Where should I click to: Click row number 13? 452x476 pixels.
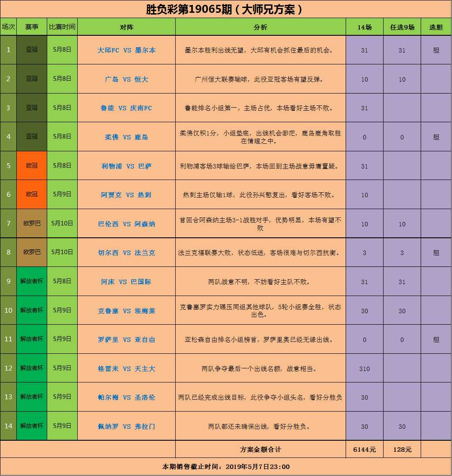pos(8,397)
